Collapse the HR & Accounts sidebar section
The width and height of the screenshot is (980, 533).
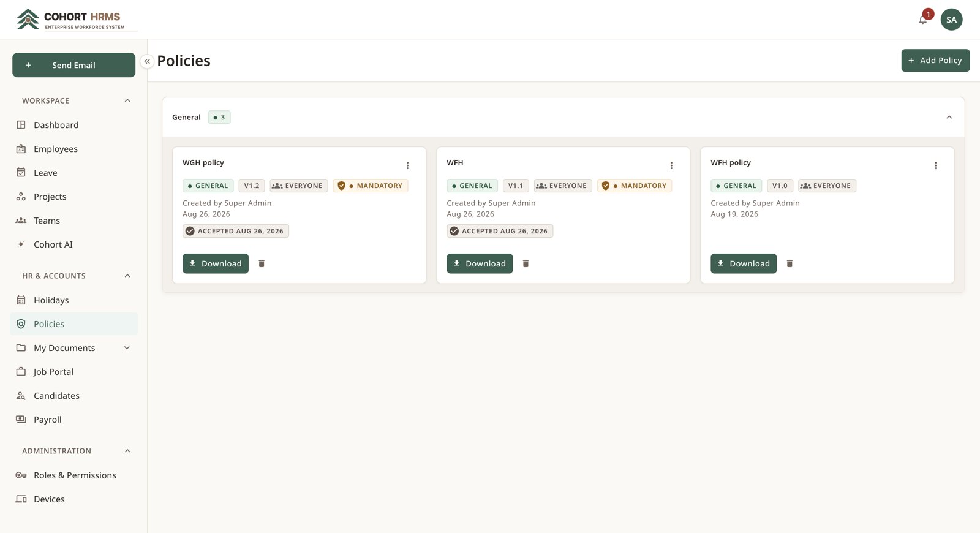pyautogui.click(x=127, y=276)
